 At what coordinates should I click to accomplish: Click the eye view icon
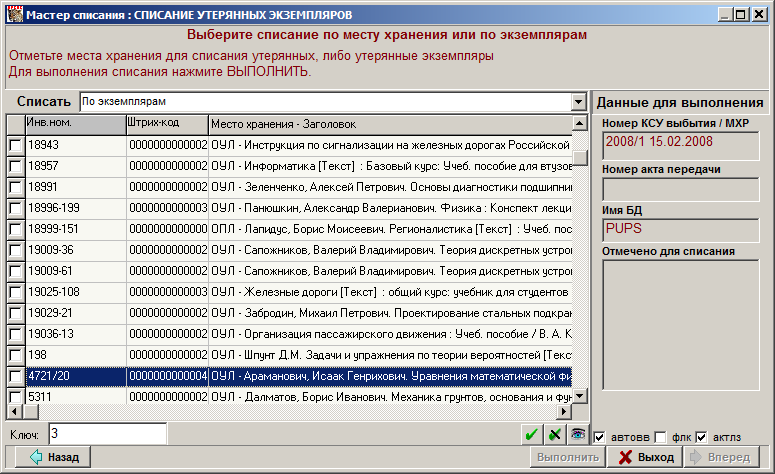[x=578, y=434]
